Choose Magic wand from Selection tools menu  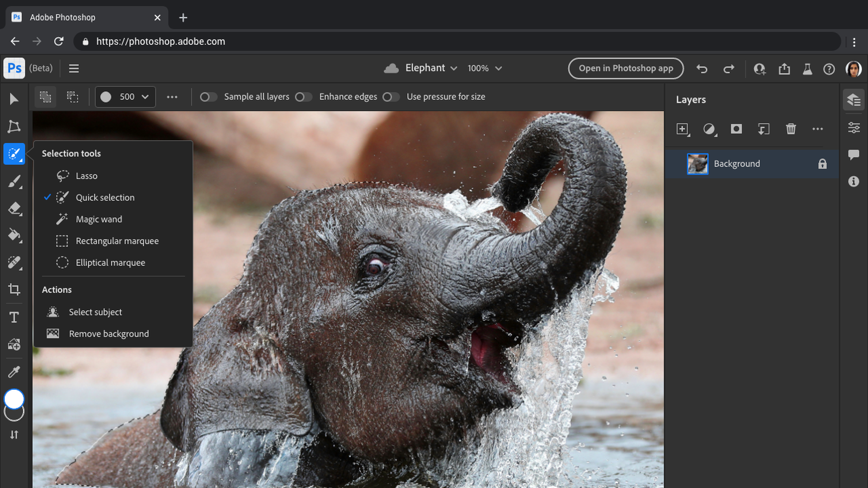(99, 219)
